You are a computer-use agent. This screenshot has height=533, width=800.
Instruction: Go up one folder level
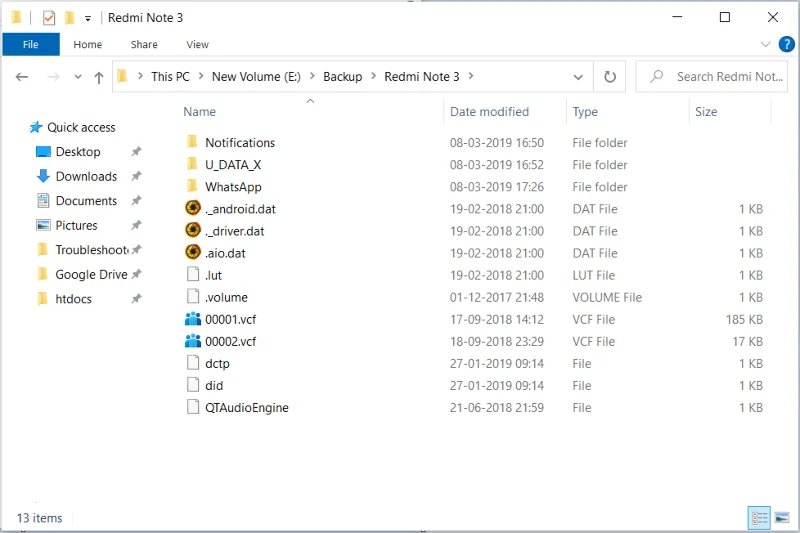(99, 78)
